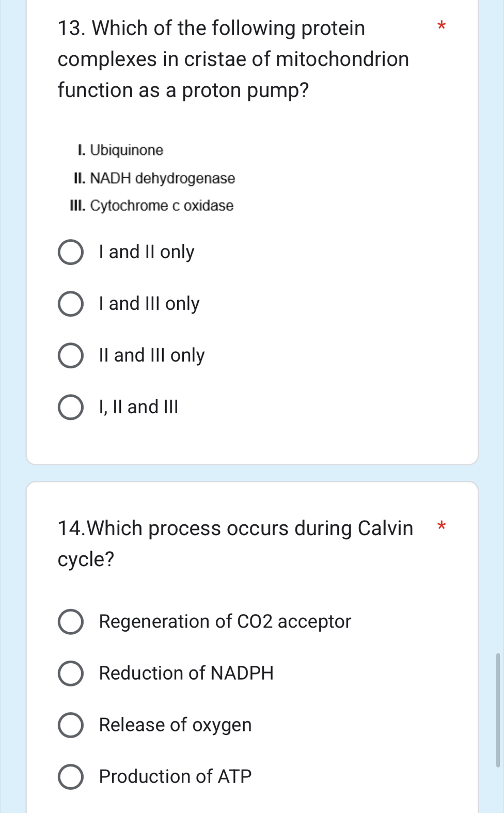This screenshot has width=504, height=813.
Task: Select the "II and III only" option
Action: [70, 355]
